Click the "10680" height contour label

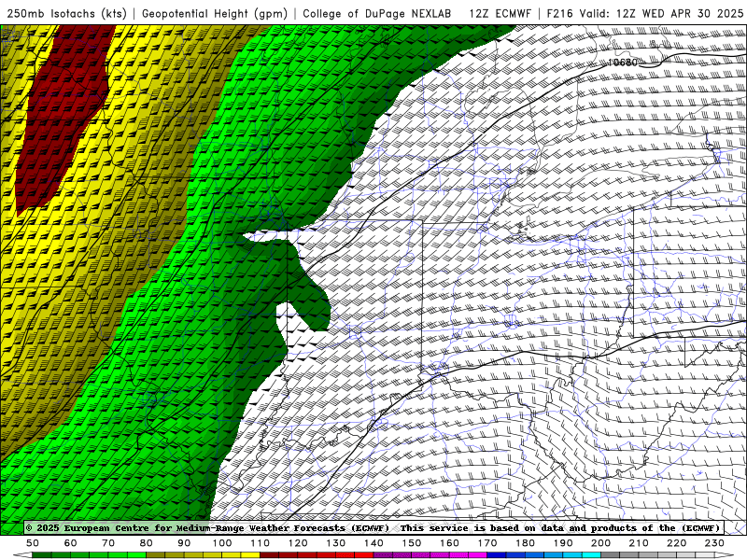pos(623,63)
